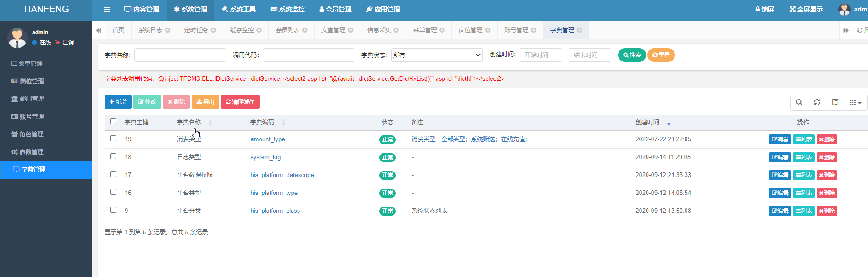Select all rows with the header checkbox
Viewport: 868px width, 277px height.
[x=113, y=122]
